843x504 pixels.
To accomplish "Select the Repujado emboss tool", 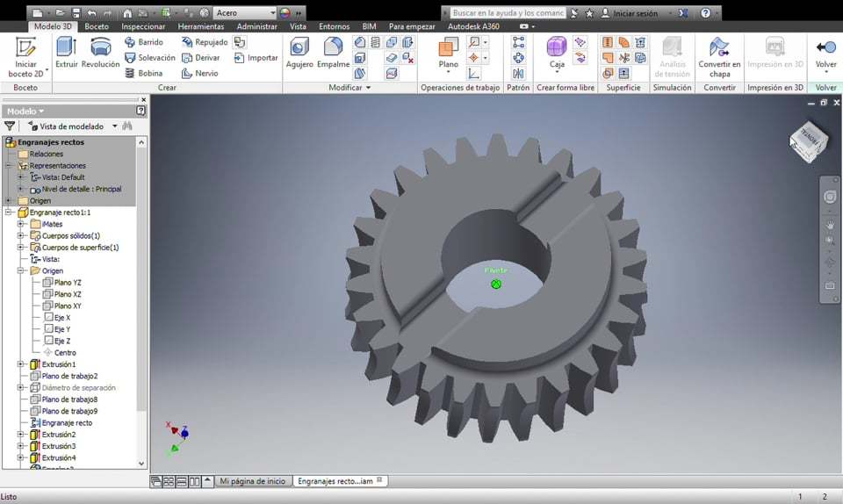I will coord(205,42).
